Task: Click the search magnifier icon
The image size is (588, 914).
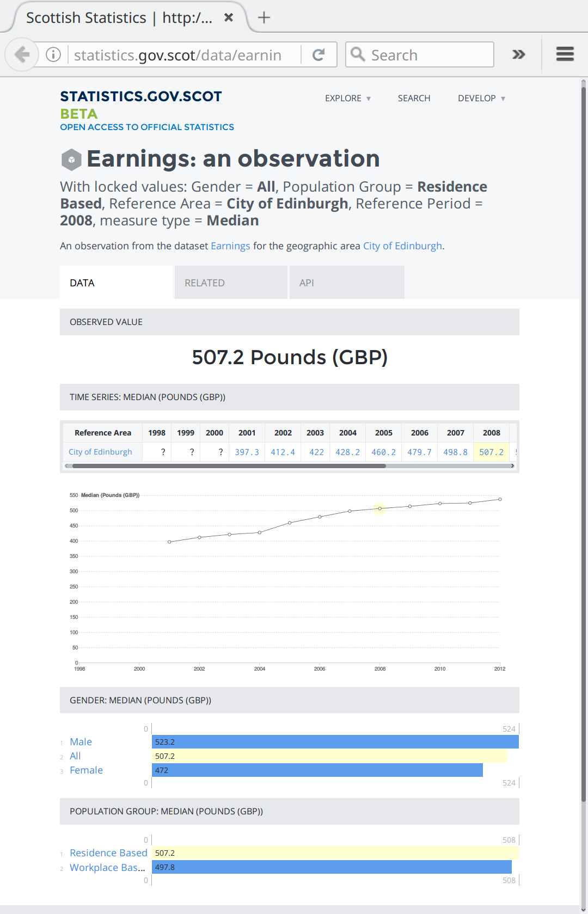Action: (358, 54)
